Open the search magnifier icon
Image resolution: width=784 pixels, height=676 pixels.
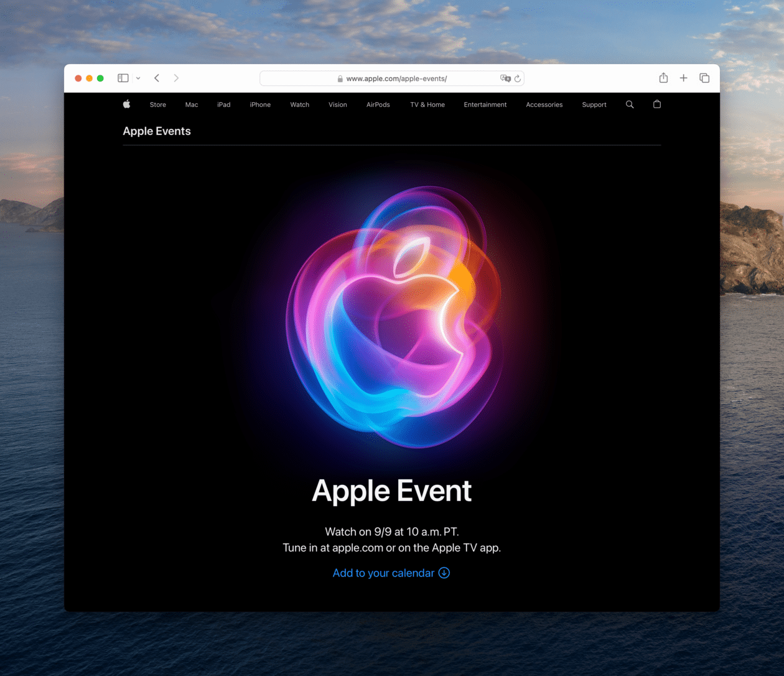[x=630, y=105]
